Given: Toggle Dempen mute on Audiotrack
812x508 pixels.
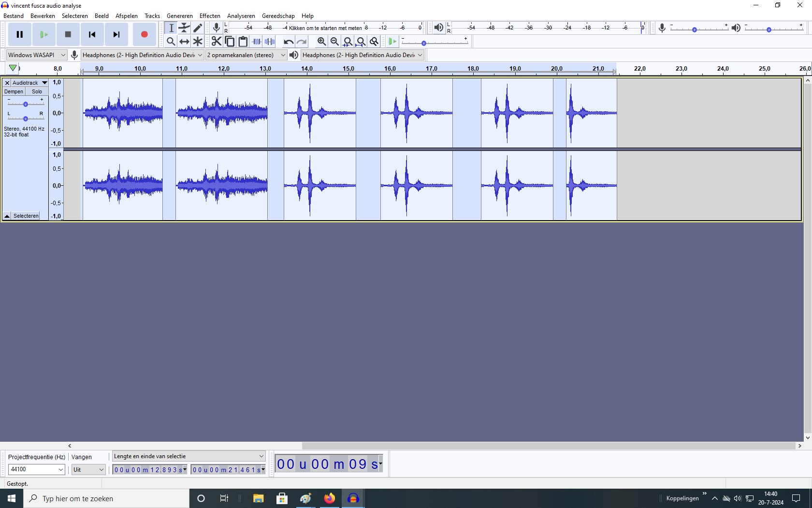Looking at the screenshot, I should pyautogui.click(x=14, y=91).
